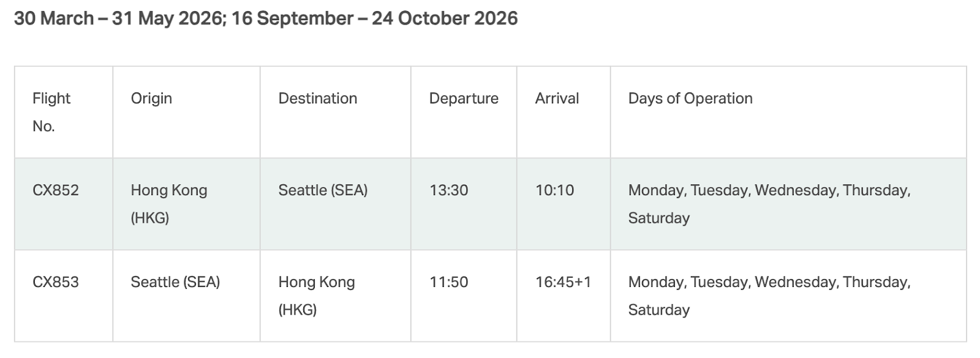Click the Origin column header

tap(151, 99)
